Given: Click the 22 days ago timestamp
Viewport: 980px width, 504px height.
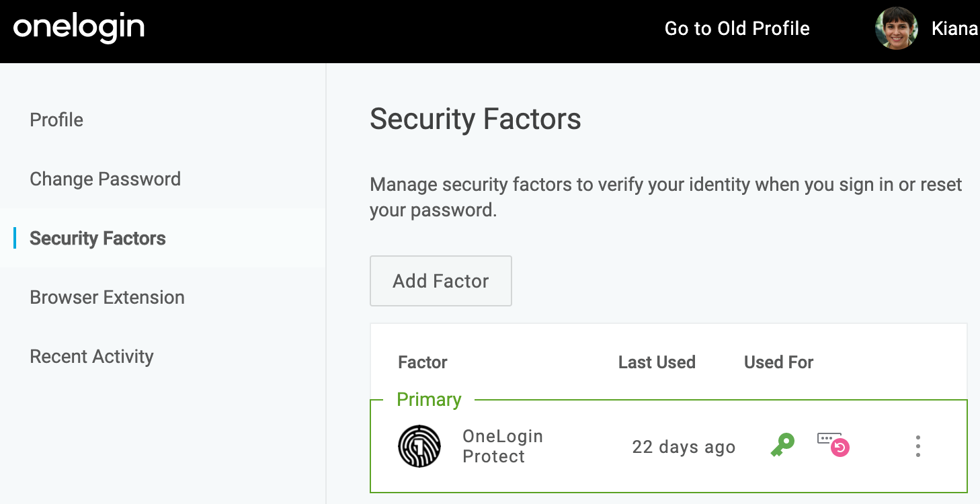Looking at the screenshot, I should (684, 447).
